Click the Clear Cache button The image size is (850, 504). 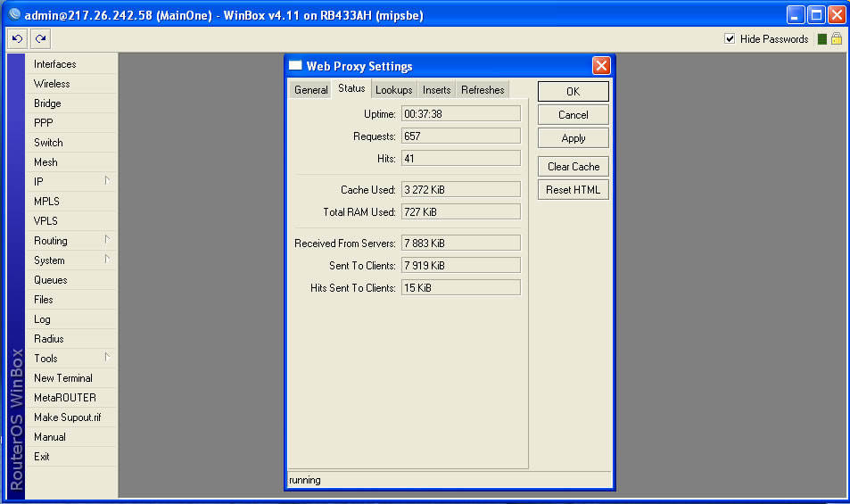573,167
